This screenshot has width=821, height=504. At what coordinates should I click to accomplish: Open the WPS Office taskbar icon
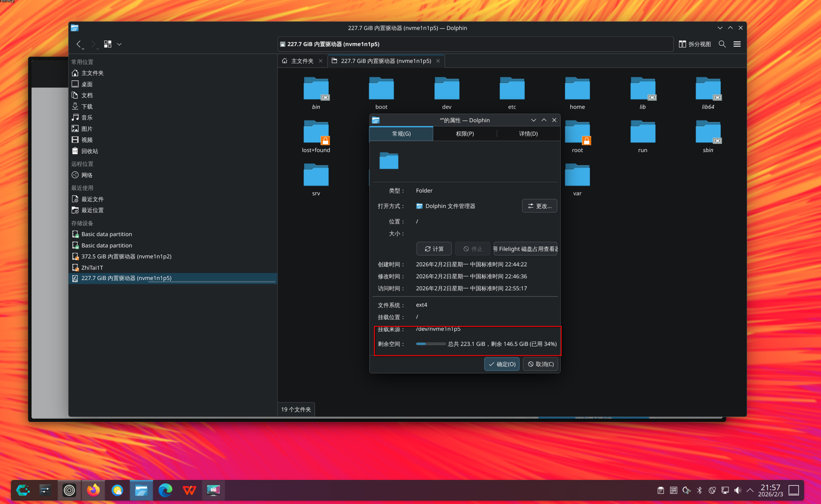pyautogui.click(x=189, y=490)
